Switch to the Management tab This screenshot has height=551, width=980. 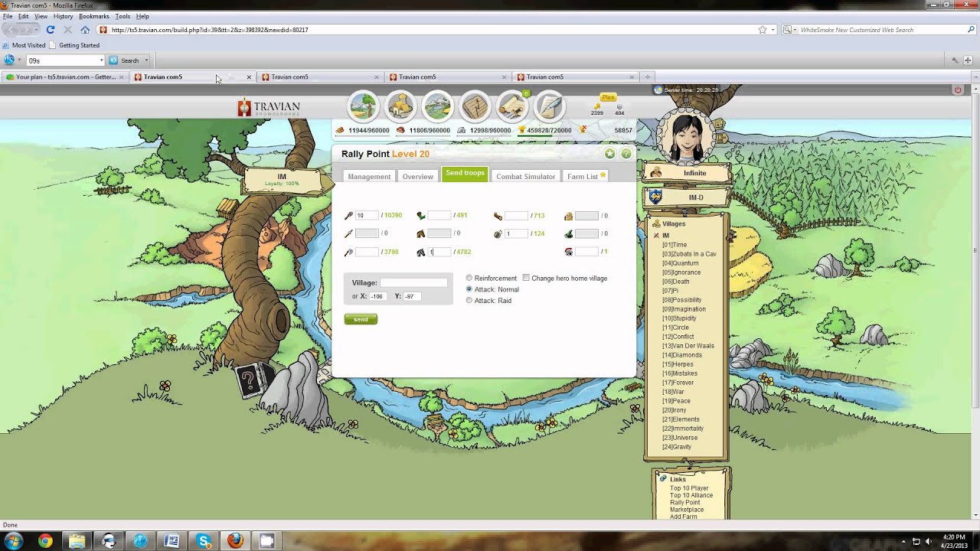[369, 177]
